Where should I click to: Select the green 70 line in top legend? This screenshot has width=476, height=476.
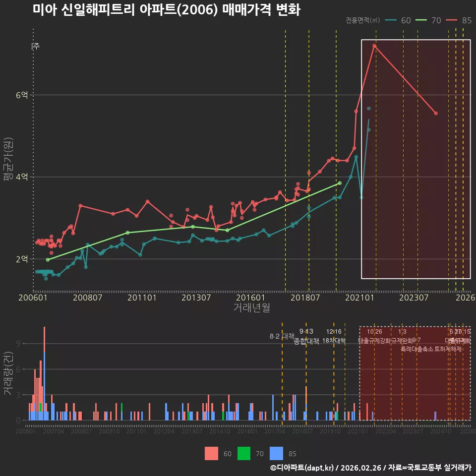coord(421,20)
